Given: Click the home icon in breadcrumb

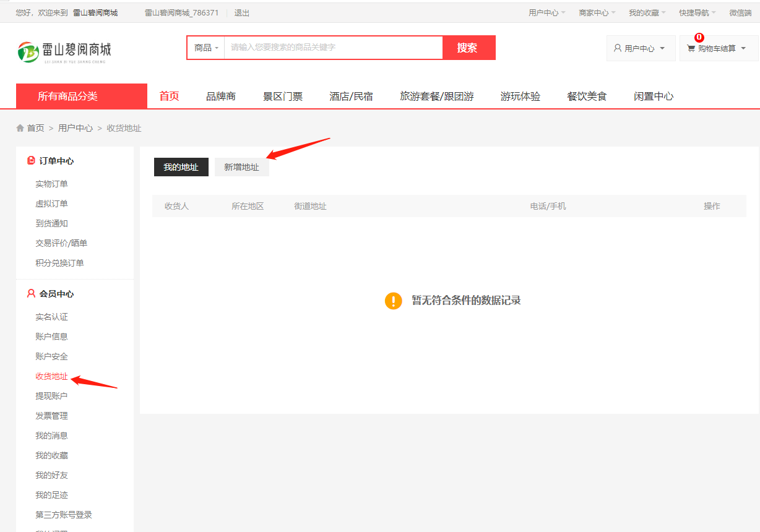Looking at the screenshot, I should click(x=20, y=128).
